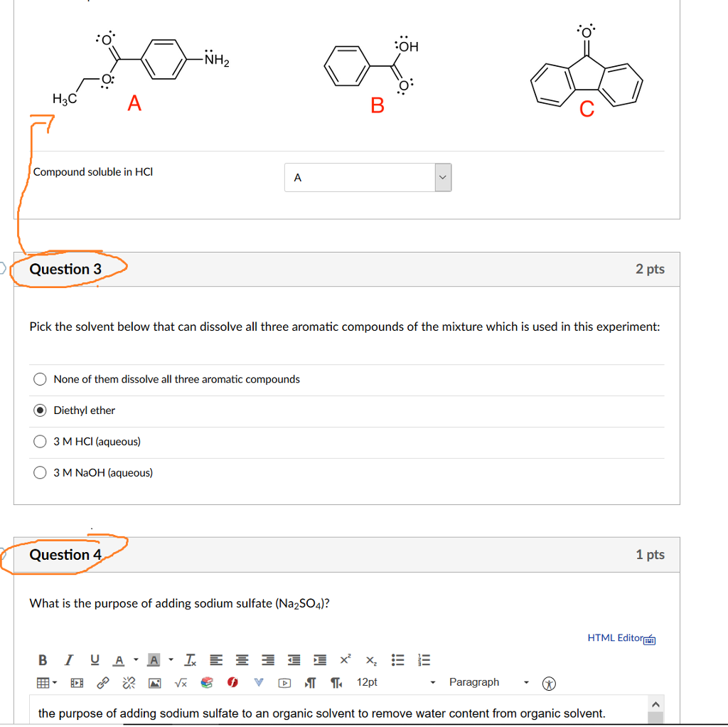Open the math equation editor
The height and width of the screenshot is (727, 728).
pyautogui.click(x=180, y=682)
